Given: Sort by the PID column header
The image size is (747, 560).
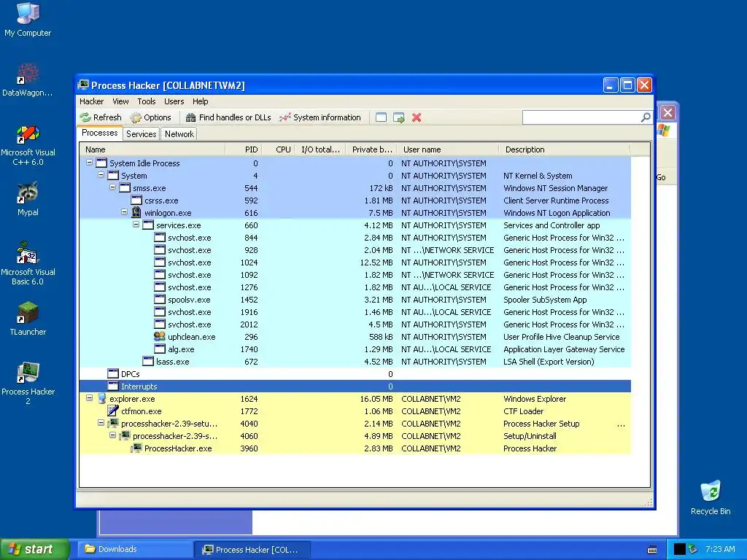Looking at the screenshot, I should [x=243, y=149].
